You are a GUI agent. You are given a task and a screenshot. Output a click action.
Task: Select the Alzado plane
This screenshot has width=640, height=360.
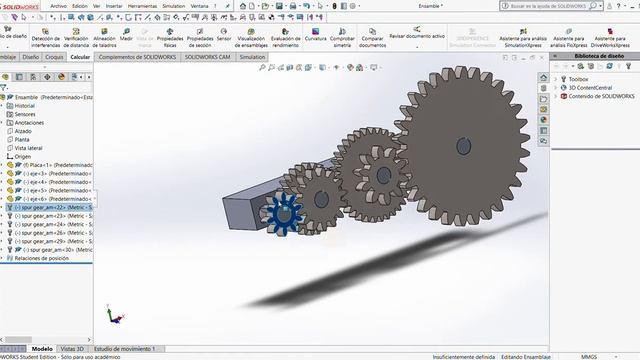pos(23,131)
